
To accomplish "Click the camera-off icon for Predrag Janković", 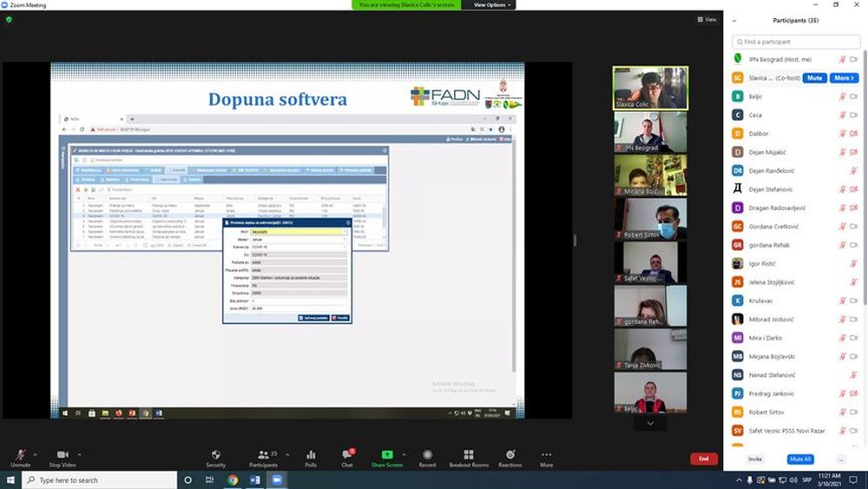I will coord(853,393).
